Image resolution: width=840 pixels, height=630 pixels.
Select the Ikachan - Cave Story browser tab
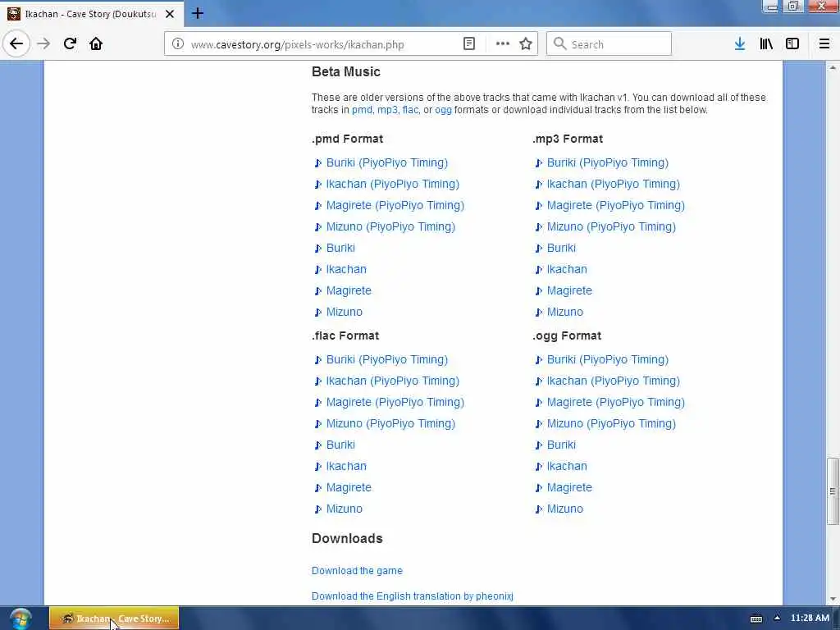(92, 14)
